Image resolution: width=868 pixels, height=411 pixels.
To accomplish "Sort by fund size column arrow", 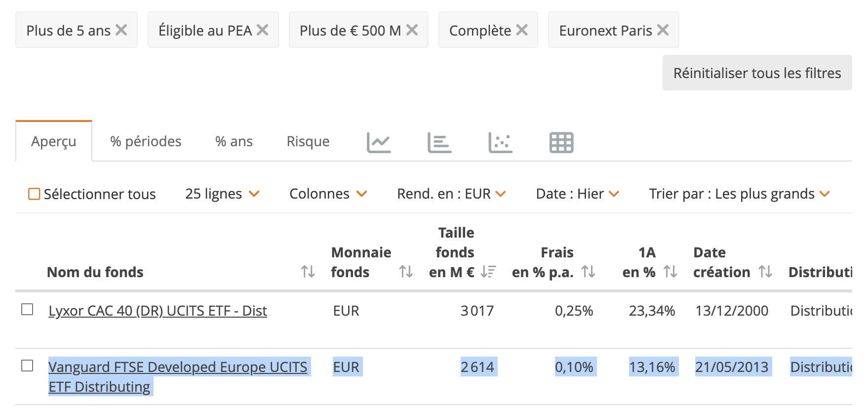I will (488, 272).
